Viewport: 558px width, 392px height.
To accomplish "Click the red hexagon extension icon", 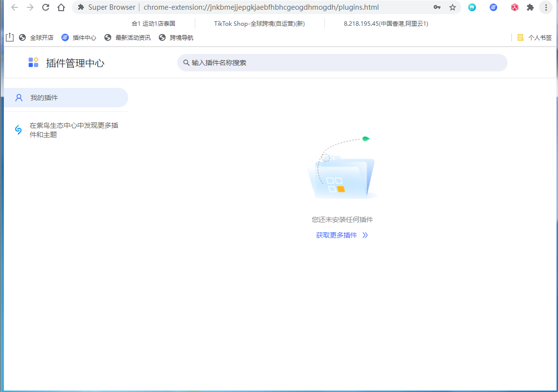I will tap(515, 7).
